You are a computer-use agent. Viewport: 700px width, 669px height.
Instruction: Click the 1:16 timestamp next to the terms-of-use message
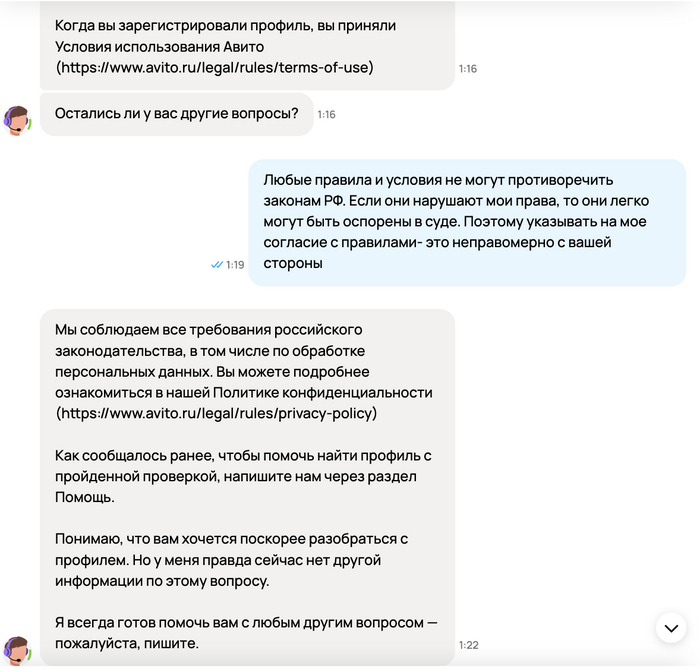(x=468, y=69)
